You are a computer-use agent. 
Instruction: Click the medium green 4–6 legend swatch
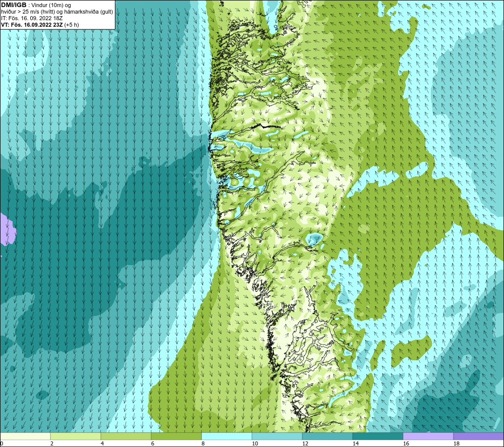point(126,436)
